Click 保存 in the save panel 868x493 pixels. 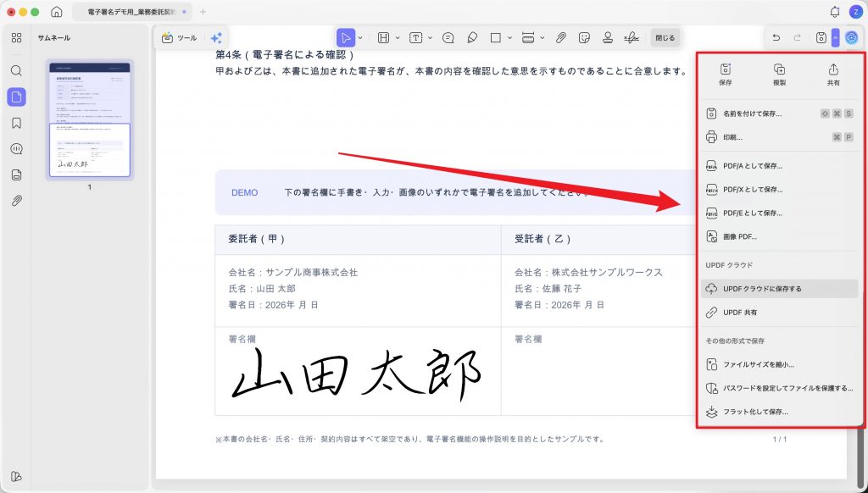coord(726,75)
